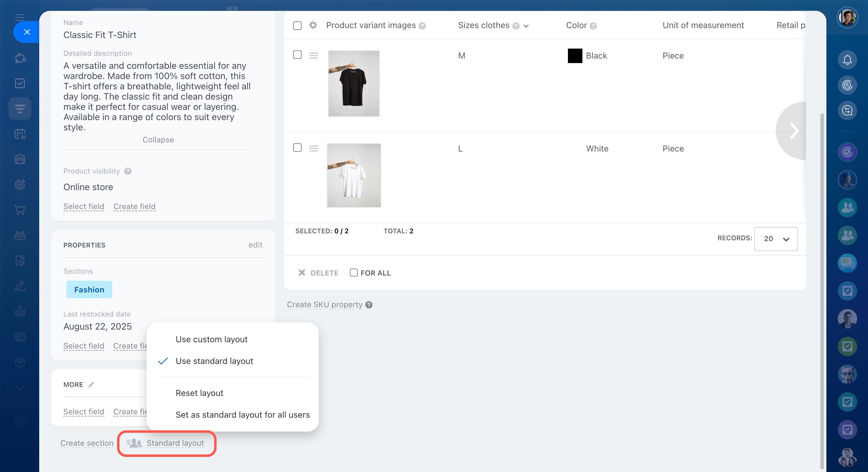Open the tasks checkmark sidebar icon
The width and height of the screenshot is (868, 472).
pos(20,83)
